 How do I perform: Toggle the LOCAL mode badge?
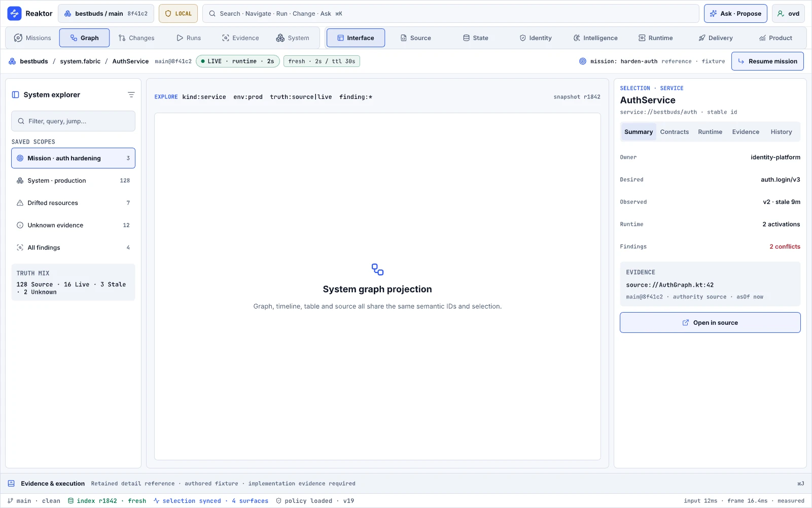pyautogui.click(x=178, y=14)
